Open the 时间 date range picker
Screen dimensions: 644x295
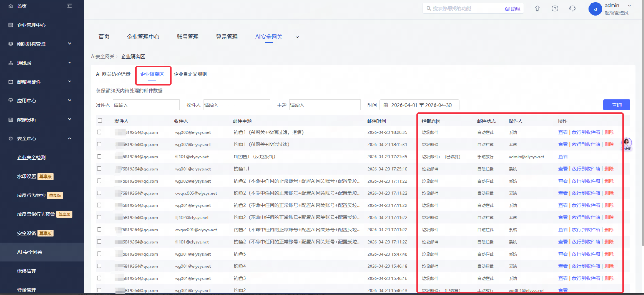(419, 105)
